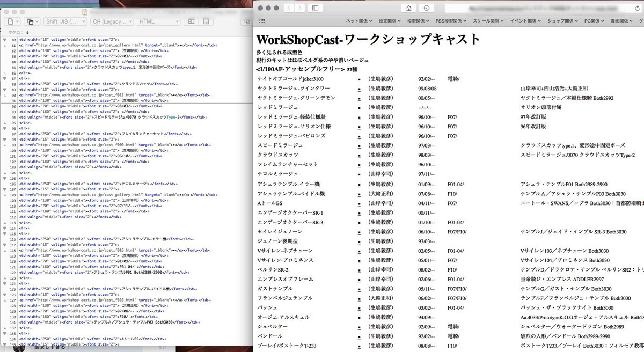Open Safari history clock button
The height and width of the screenshot is (352, 644).
[x=426, y=8]
